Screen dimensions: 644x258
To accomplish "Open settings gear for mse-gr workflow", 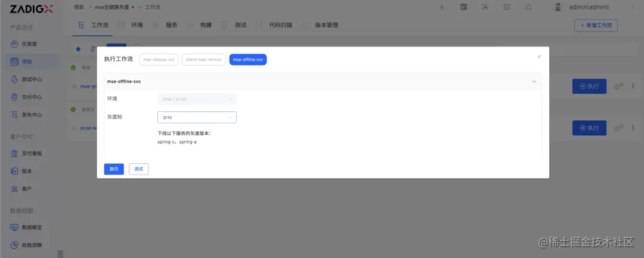I will [x=618, y=86].
